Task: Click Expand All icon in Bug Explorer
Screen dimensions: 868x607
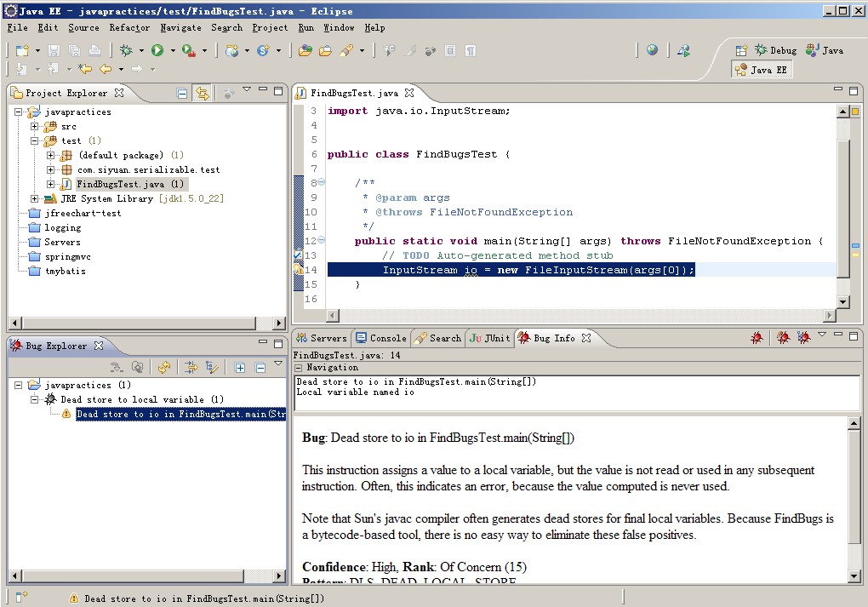Action: point(240,367)
